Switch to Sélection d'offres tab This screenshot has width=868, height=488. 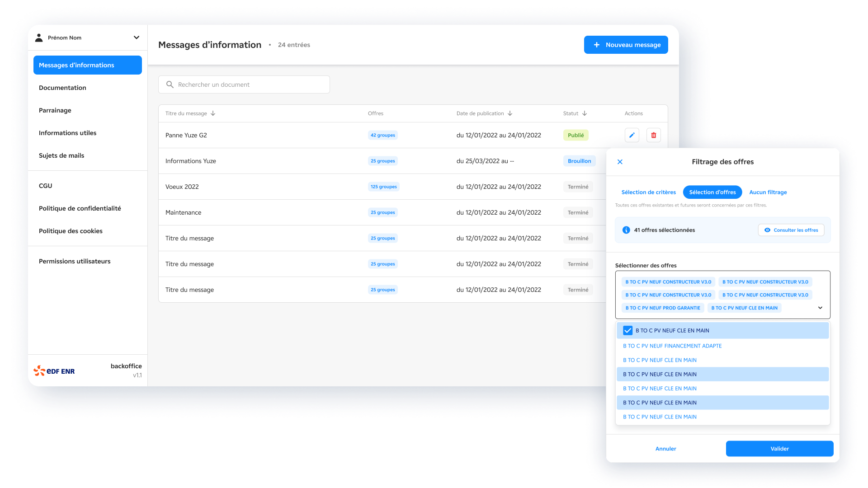(712, 192)
